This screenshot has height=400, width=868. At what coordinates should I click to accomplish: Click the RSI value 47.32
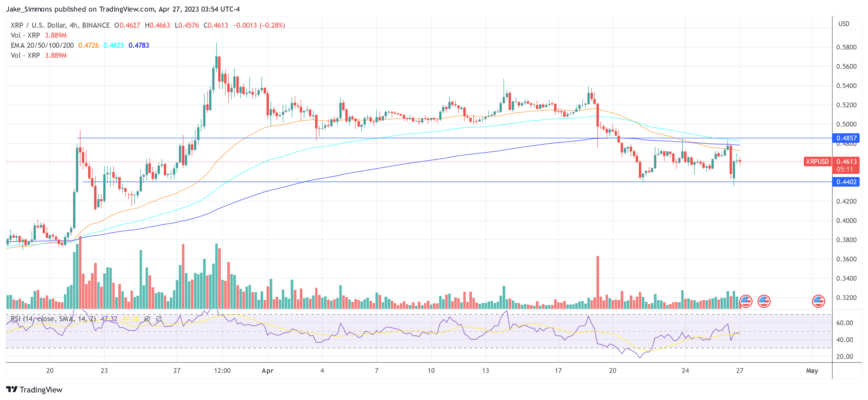(x=109, y=319)
